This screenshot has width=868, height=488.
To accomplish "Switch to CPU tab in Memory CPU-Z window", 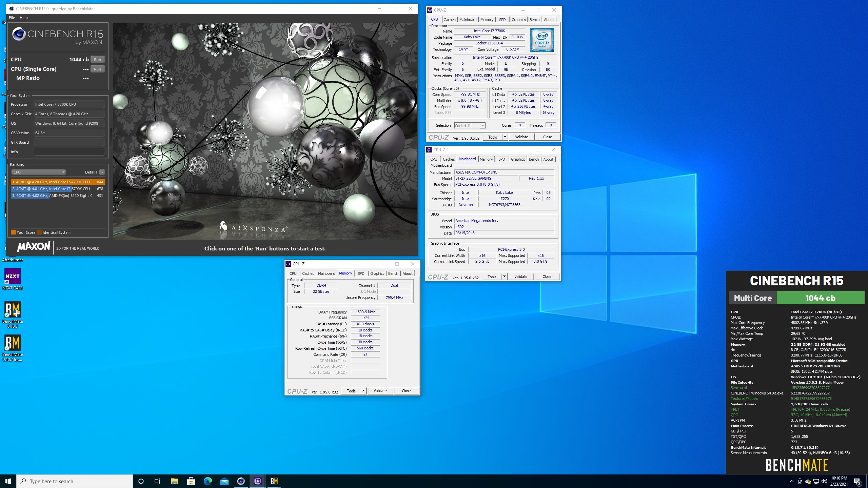I will tap(293, 273).
